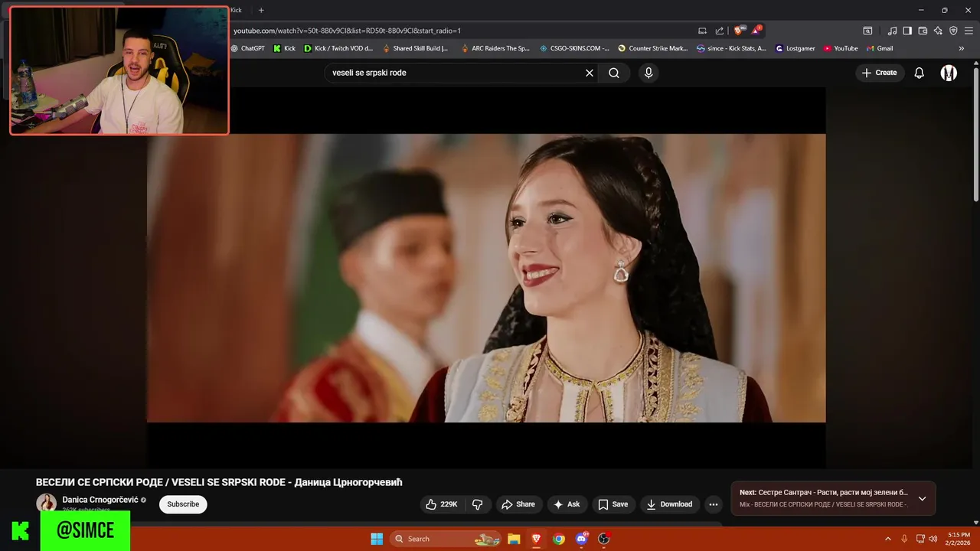Switch to the Kick browser tab
This screenshot has width=980, height=551.
click(237, 10)
